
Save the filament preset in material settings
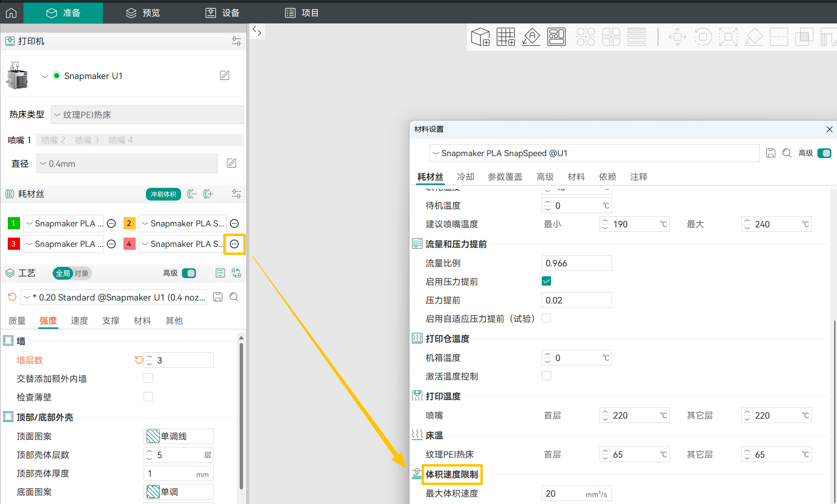771,153
